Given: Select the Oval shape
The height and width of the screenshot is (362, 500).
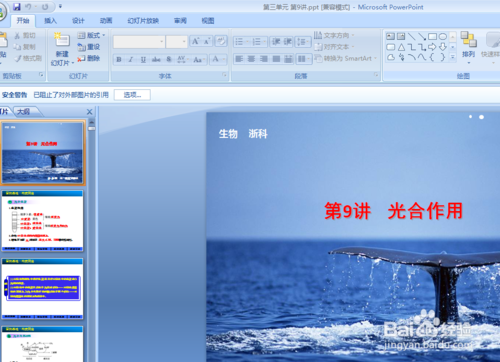Looking at the screenshot, I should [x=443, y=36].
